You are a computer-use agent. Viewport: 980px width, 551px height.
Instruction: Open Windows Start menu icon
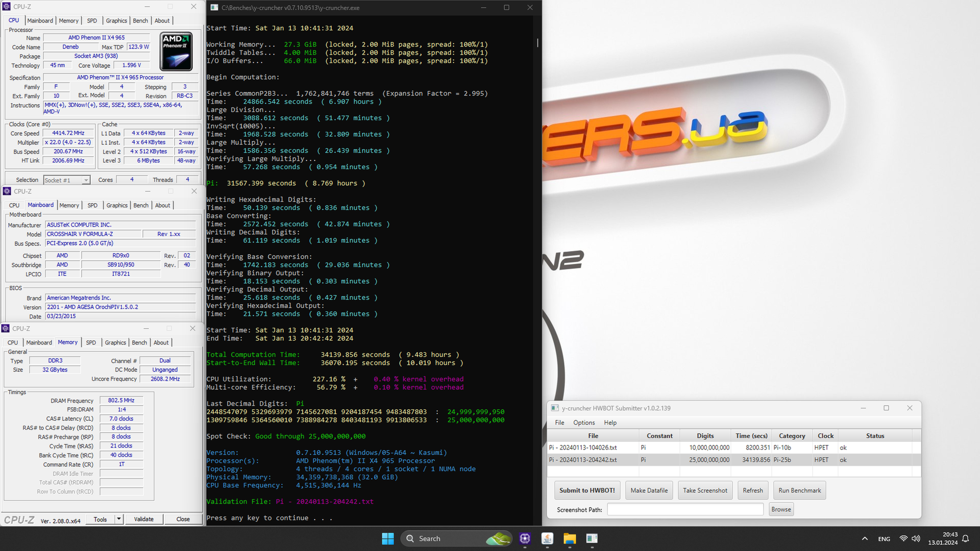[x=388, y=538]
